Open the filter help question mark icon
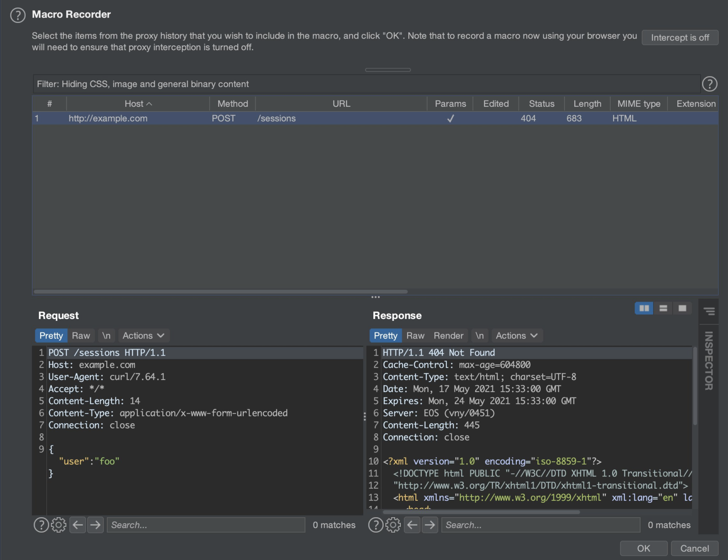 click(709, 84)
